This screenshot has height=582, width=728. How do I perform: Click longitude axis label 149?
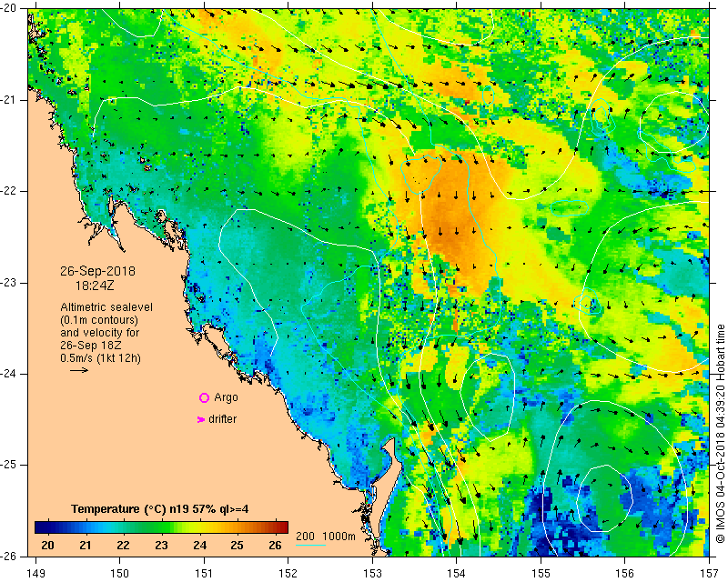(35, 574)
